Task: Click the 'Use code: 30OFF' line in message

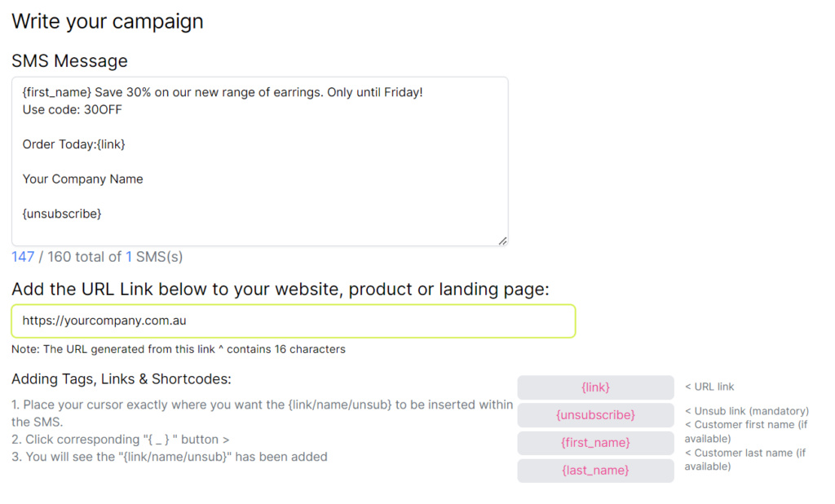Action: click(x=73, y=109)
